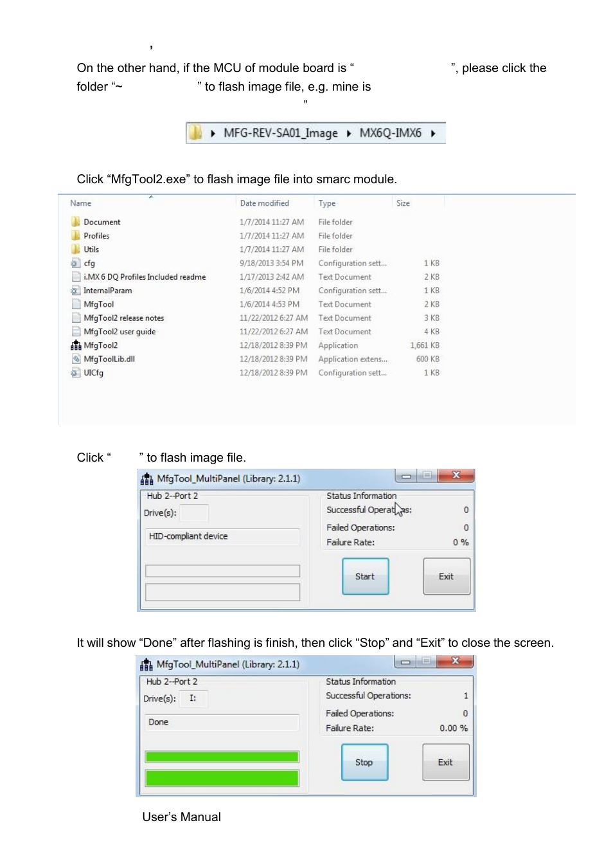Click upper green progress bar in Done dialog
This screenshot has height=868, width=613.
click(222, 757)
